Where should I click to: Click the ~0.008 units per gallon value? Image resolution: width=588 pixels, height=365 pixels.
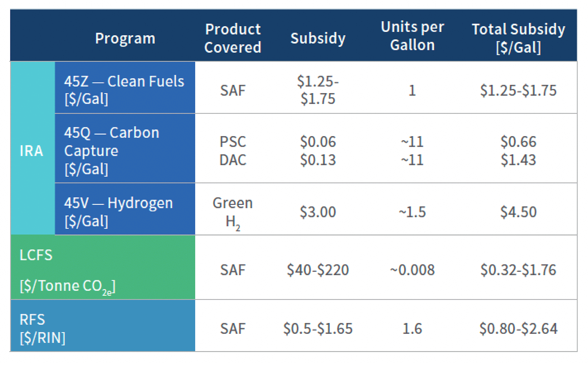(412, 270)
